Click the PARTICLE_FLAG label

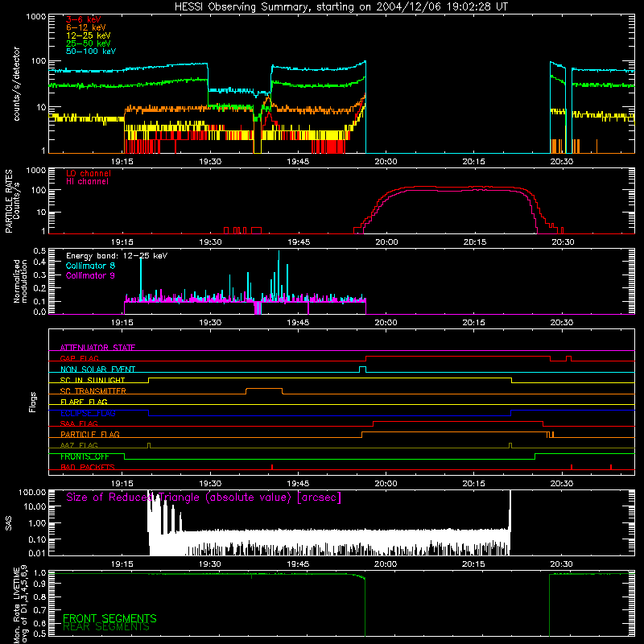click(x=90, y=435)
